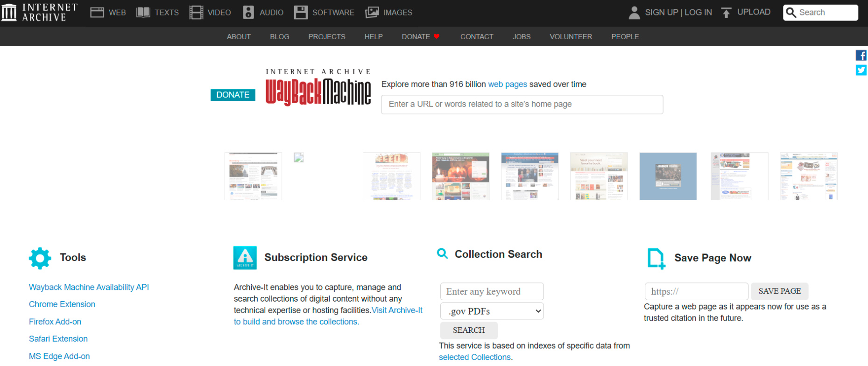Image resolution: width=868 pixels, height=366 pixels.
Task: Click the Collection Search magnifier icon
Action: [x=442, y=253]
